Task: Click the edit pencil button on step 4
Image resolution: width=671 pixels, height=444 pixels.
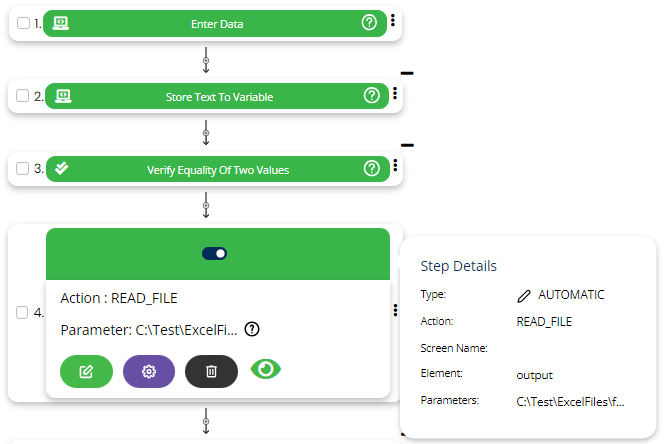Action: 86,371
